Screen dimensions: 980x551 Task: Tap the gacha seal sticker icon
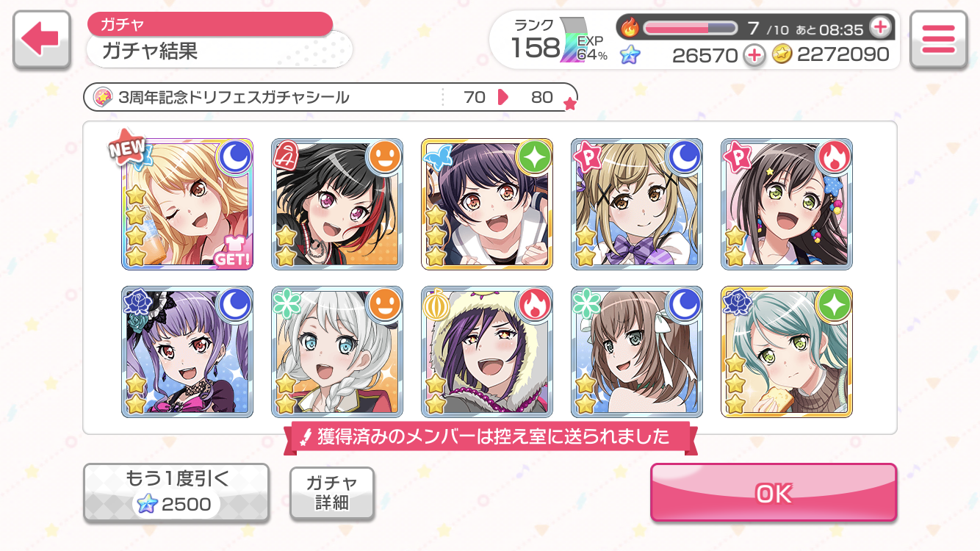pos(104,97)
